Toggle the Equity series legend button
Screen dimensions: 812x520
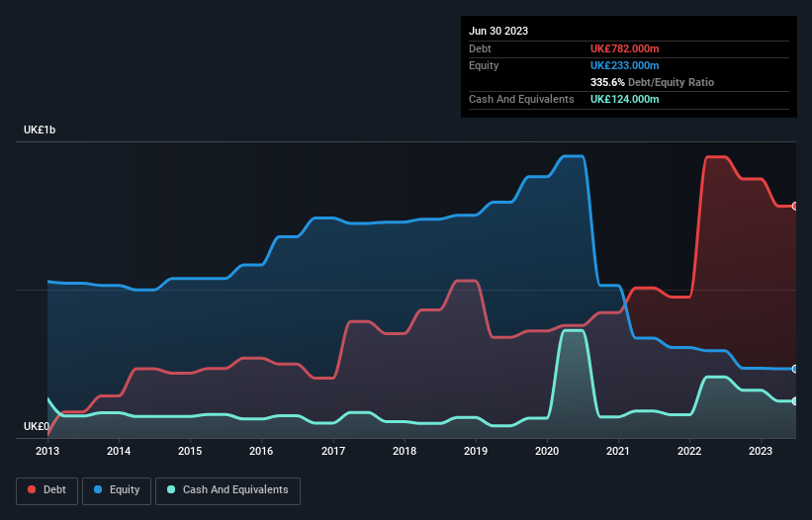(117, 490)
